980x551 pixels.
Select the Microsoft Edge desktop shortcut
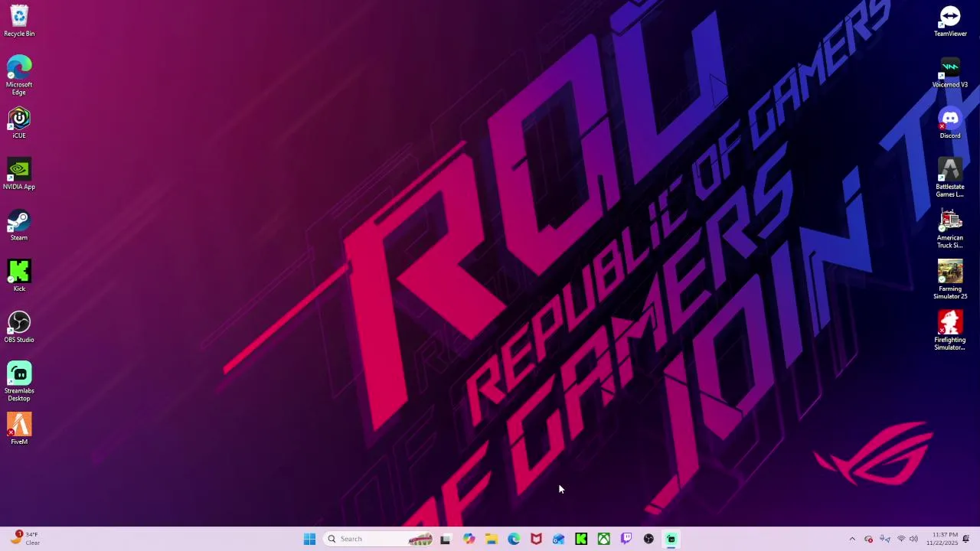click(x=19, y=75)
